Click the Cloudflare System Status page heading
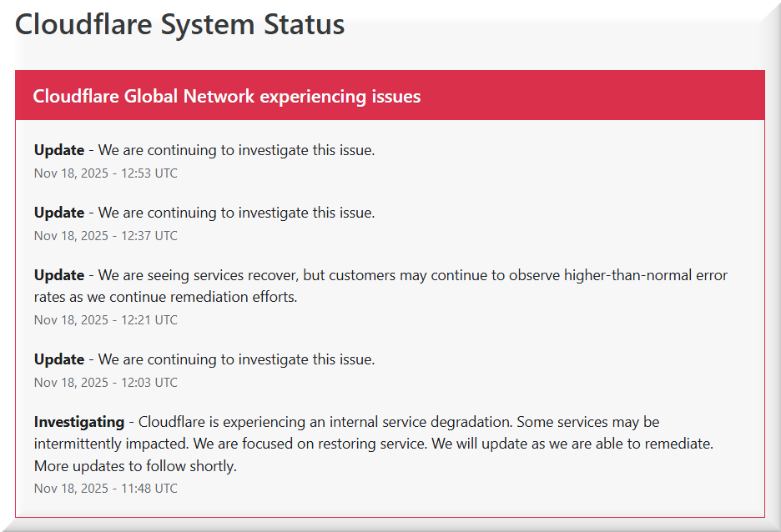The width and height of the screenshot is (781, 532). point(179,25)
